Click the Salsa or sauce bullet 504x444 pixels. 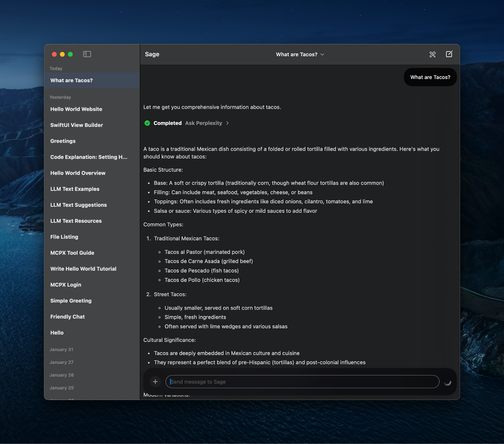236,211
